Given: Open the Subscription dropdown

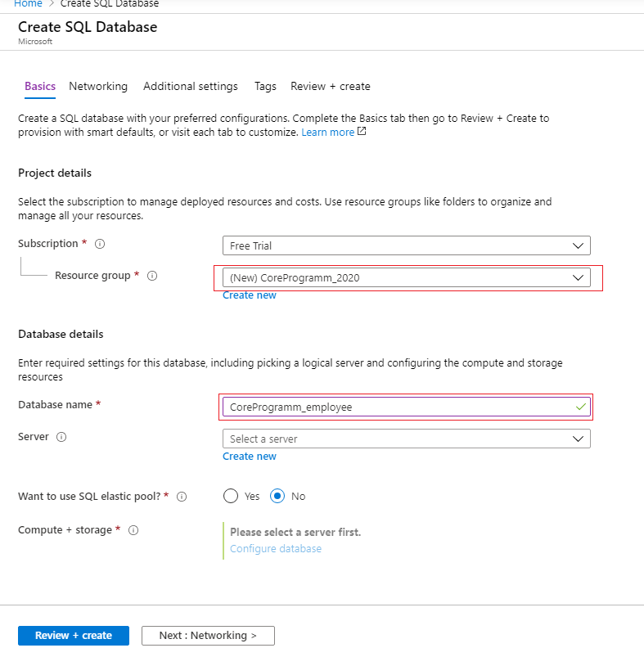Looking at the screenshot, I should pyautogui.click(x=406, y=245).
